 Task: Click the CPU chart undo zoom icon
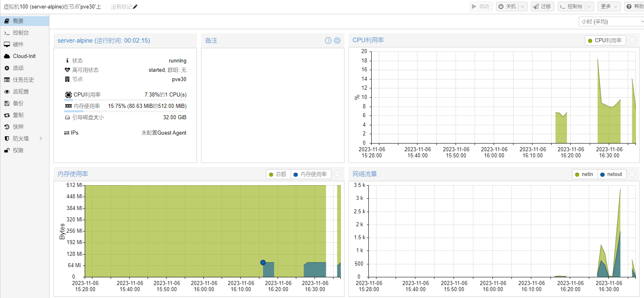632,40
